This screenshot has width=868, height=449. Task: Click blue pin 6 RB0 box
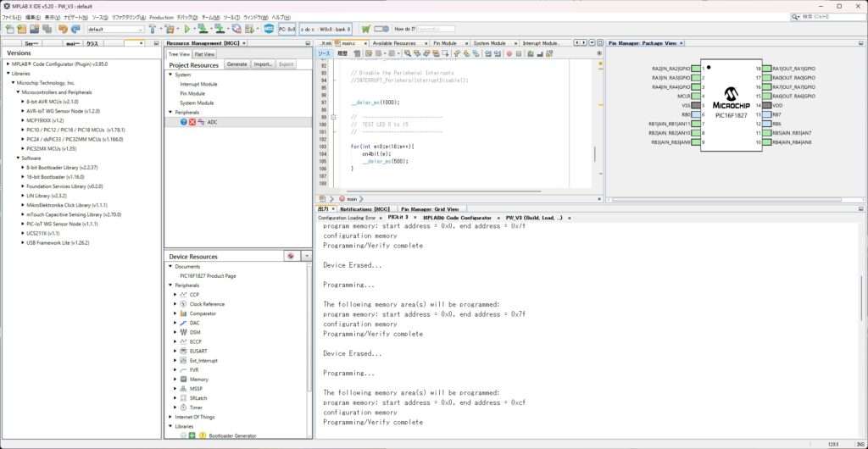695,114
